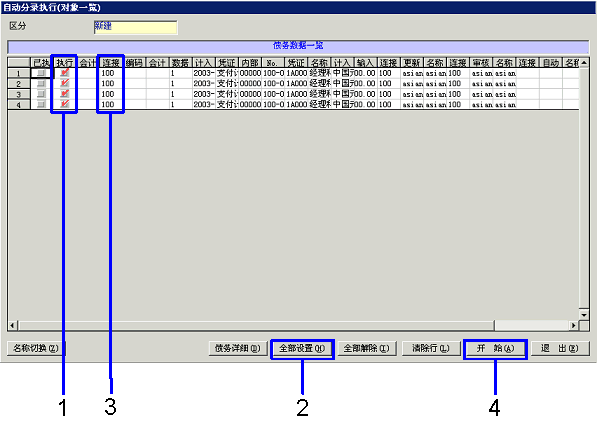
Task: Click the 全部解除 button
Action: point(367,348)
